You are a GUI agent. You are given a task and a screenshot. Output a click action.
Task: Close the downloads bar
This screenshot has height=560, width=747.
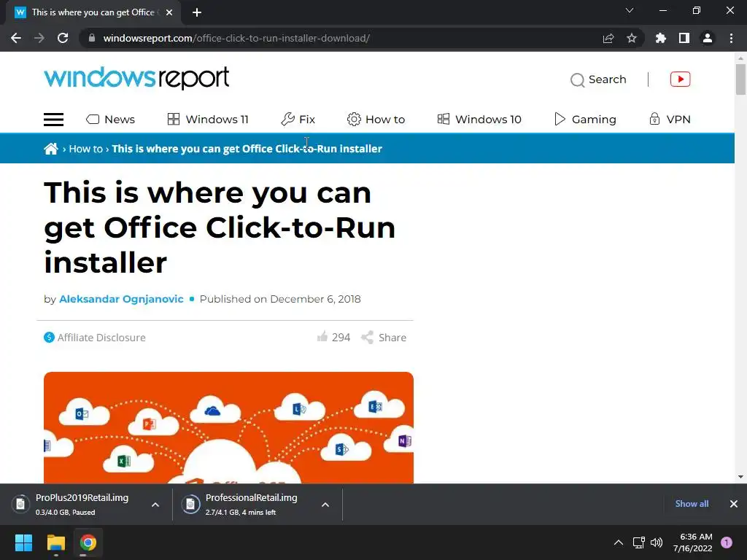[x=734, y=504]
